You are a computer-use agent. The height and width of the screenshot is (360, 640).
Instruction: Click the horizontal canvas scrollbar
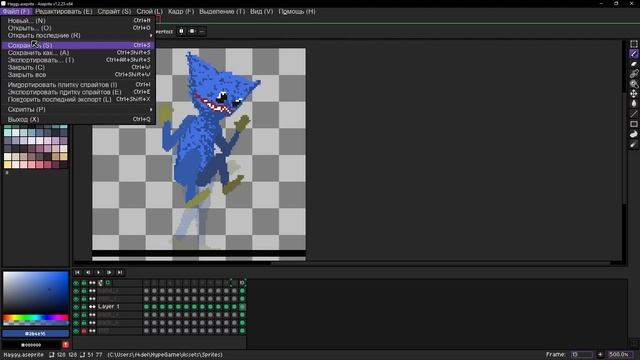440,263
